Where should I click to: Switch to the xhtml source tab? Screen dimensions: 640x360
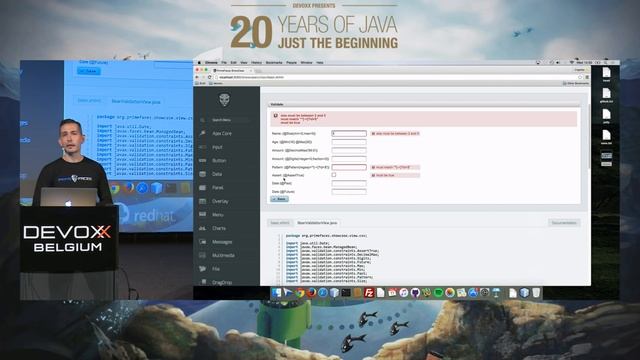coord(280,223)
